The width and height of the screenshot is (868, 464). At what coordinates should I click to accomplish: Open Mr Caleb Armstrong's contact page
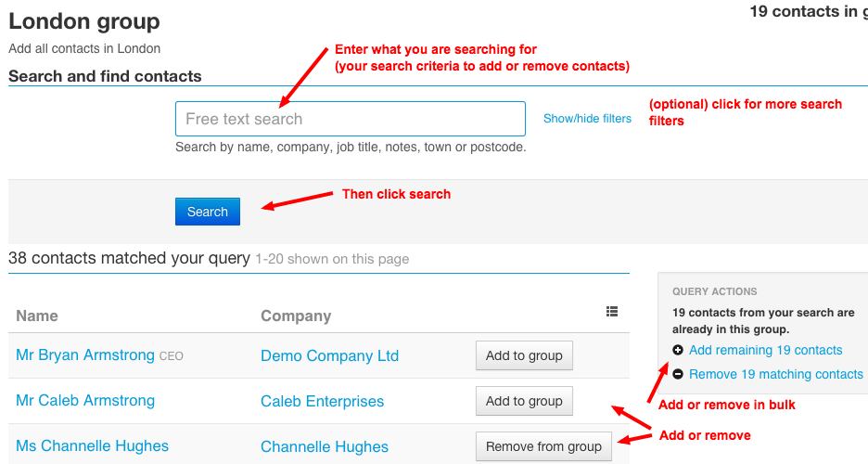85,401
